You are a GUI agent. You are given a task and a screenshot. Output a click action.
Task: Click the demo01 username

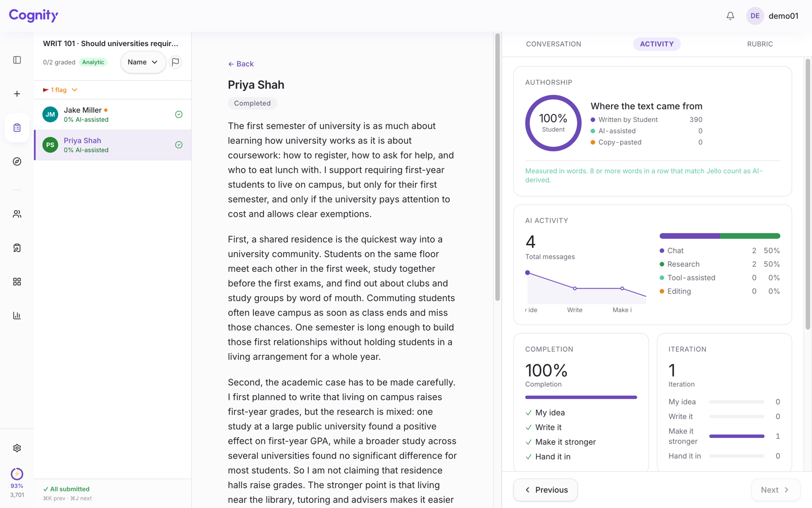coord(783,16)
